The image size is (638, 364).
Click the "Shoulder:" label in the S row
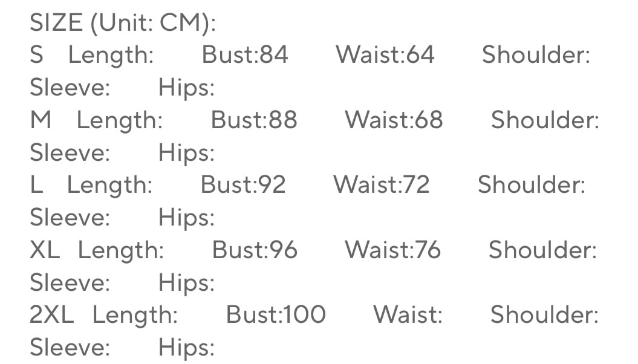pos(536,55)
